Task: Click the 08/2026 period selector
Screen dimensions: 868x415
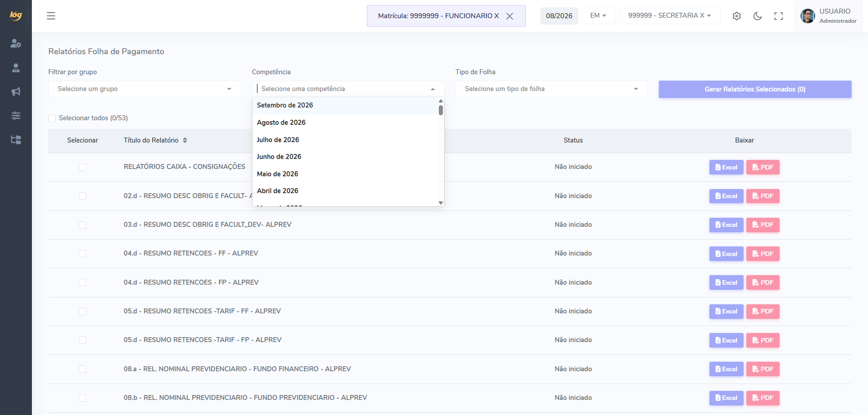Action: pyautogui.click(x=559, y=16)
